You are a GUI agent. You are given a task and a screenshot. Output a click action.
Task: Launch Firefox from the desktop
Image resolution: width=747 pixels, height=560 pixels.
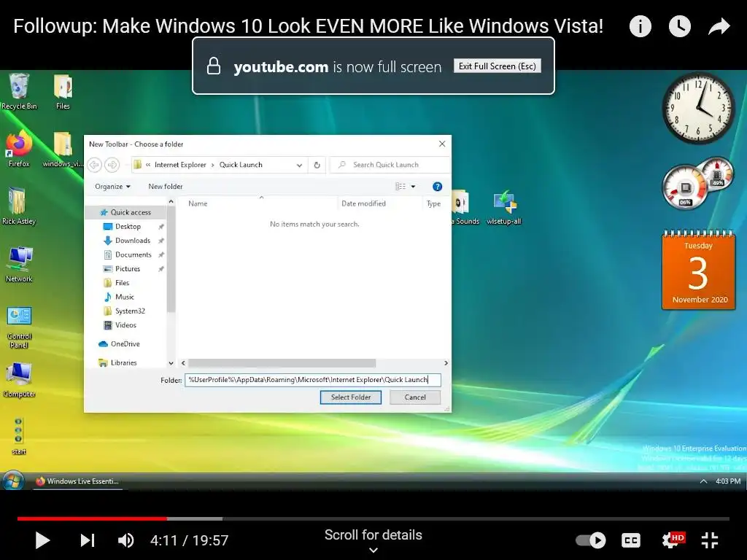18,149
